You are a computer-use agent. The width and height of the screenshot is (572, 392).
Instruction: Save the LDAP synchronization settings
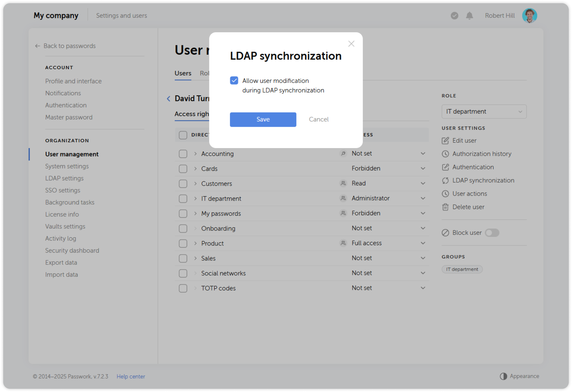pyautogui.click(x=263, y=119)
